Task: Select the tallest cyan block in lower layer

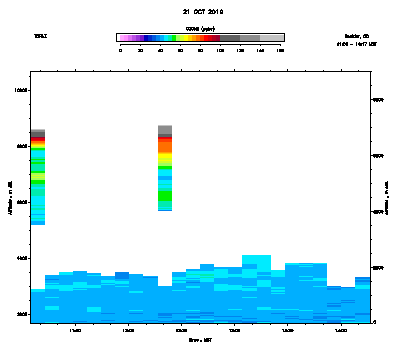Action: click(256, 263)
